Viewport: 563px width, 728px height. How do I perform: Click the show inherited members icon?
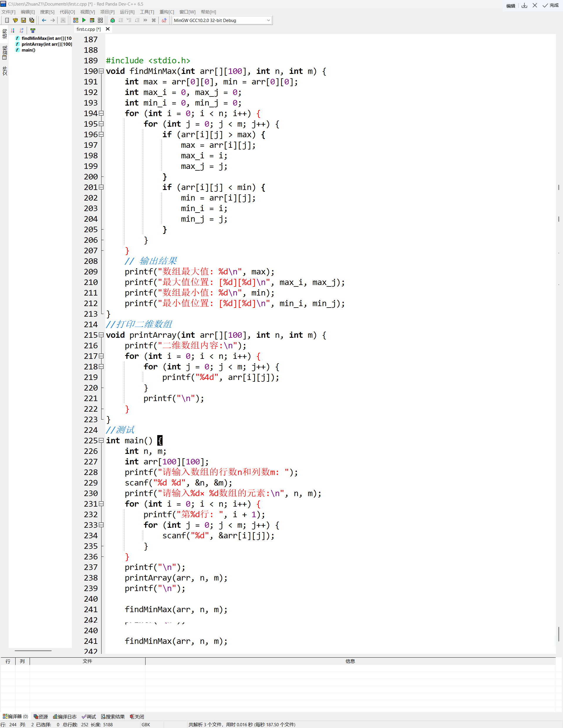[x=33, y=30]
